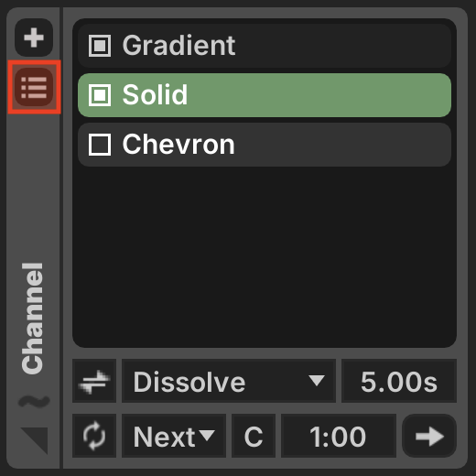The width and height of the screenshot is (476, 476).
Task: Toggle the Gradient pattern checkbox
Action: 100,46
